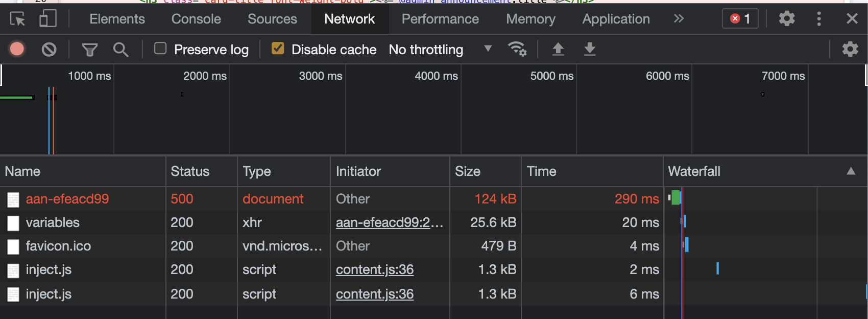Image resolution: width=868 pixels, height=319 pixels.
Task: Toggle the device toolbar icon
Action: click(x=47, y=19)
